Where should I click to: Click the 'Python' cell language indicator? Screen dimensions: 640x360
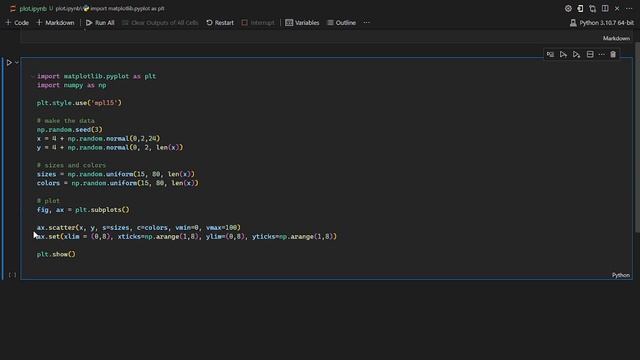pos(620,275)
